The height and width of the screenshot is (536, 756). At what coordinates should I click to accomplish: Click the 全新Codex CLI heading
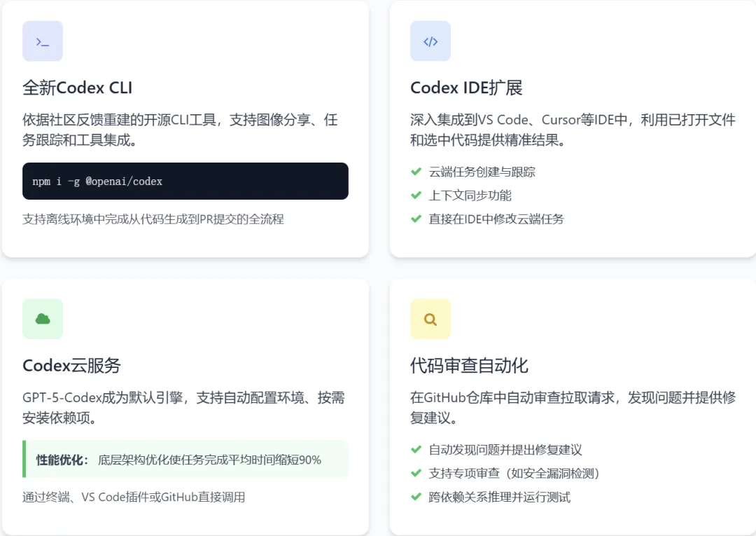pos(77,88)
